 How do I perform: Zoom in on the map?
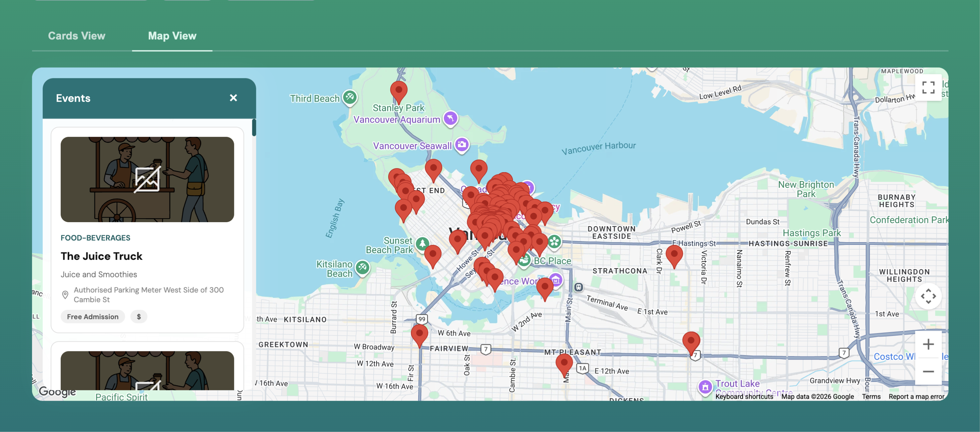click(928, 344)
